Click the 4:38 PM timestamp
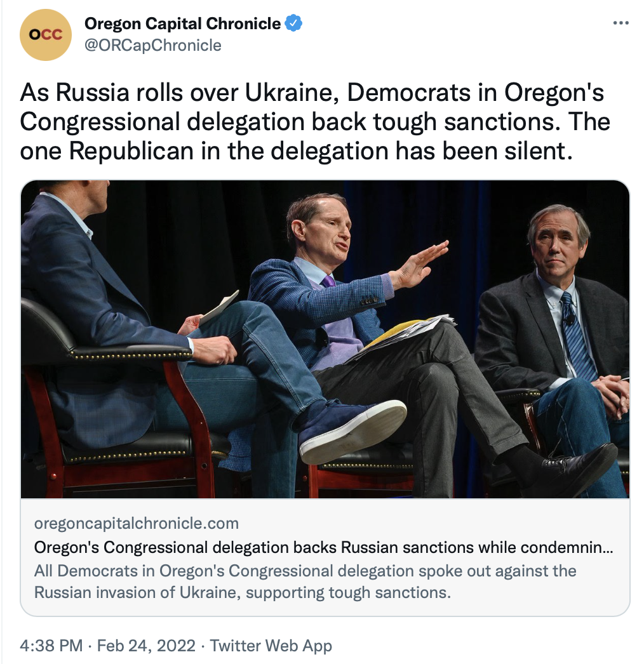Screen dimensions: 644x664 (51, 646)
